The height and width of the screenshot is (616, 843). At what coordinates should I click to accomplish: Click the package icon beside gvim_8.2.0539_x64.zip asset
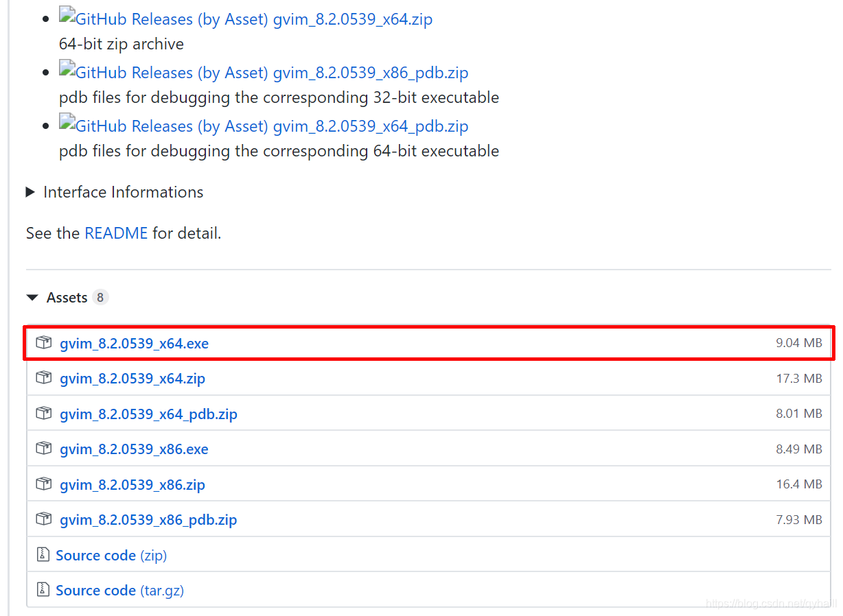point(44,378)
